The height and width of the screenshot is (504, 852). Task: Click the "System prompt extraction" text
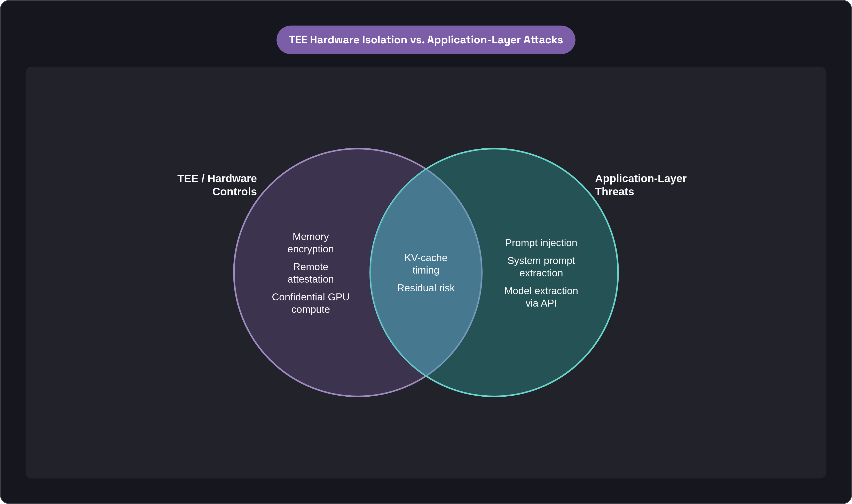point(541,267)
